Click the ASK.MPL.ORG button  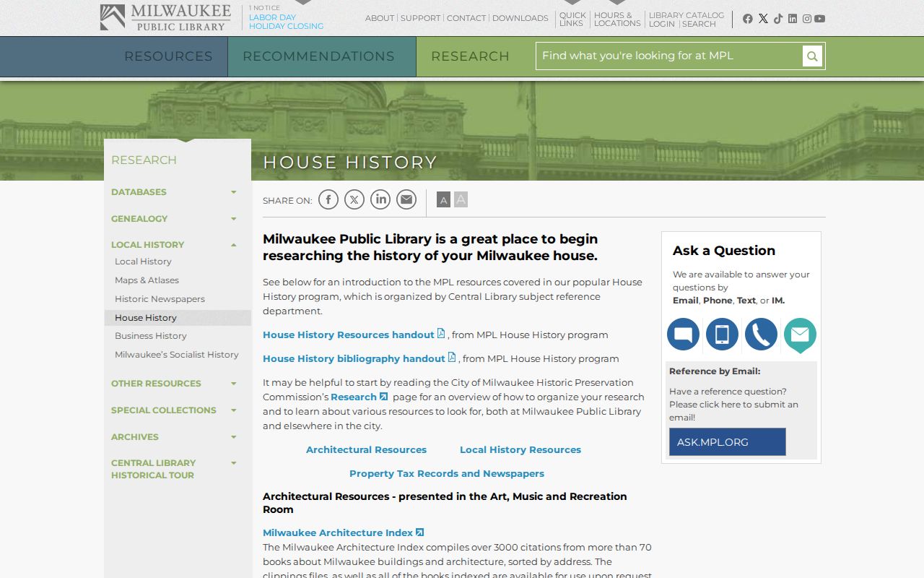[x=728, y=442]
